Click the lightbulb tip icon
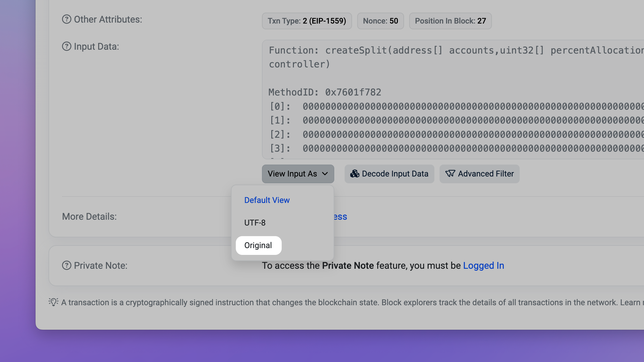 pos(53,302)
